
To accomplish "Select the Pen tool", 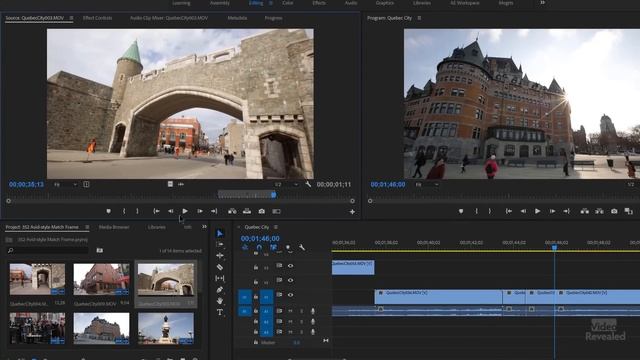I will coord(220,289).
